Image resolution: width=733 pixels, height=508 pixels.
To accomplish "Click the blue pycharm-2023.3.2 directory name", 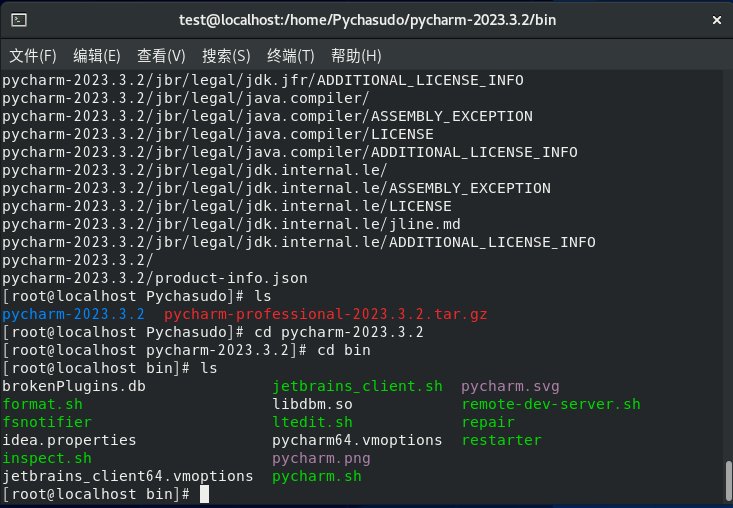I will (x=73, y=314).
